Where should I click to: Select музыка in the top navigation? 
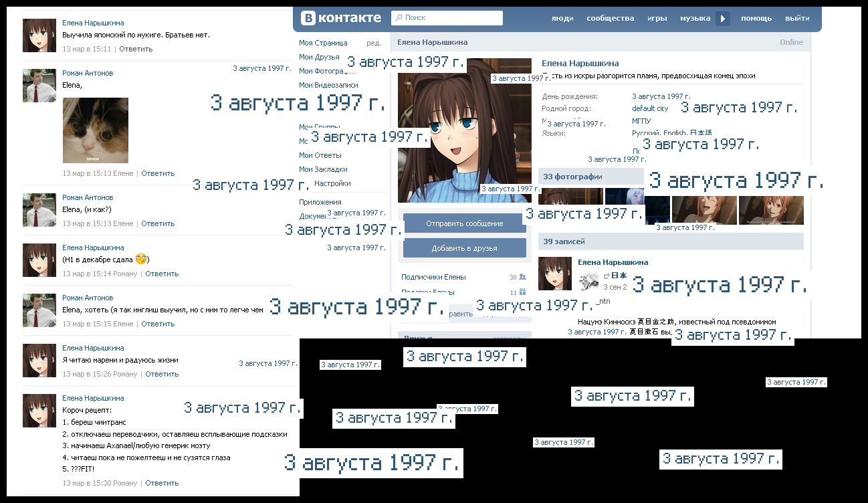click(x=695, y=18)
